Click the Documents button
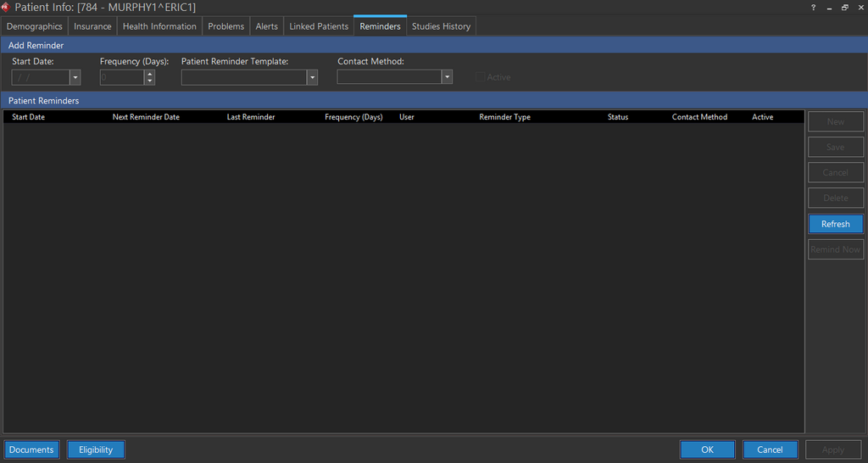 pos(31,449)
